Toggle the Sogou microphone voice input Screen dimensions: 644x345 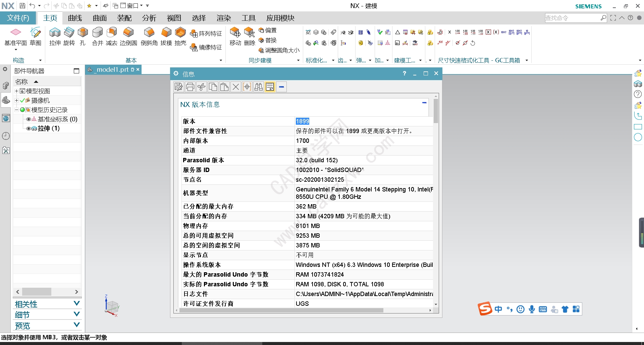tap(532, 309)
